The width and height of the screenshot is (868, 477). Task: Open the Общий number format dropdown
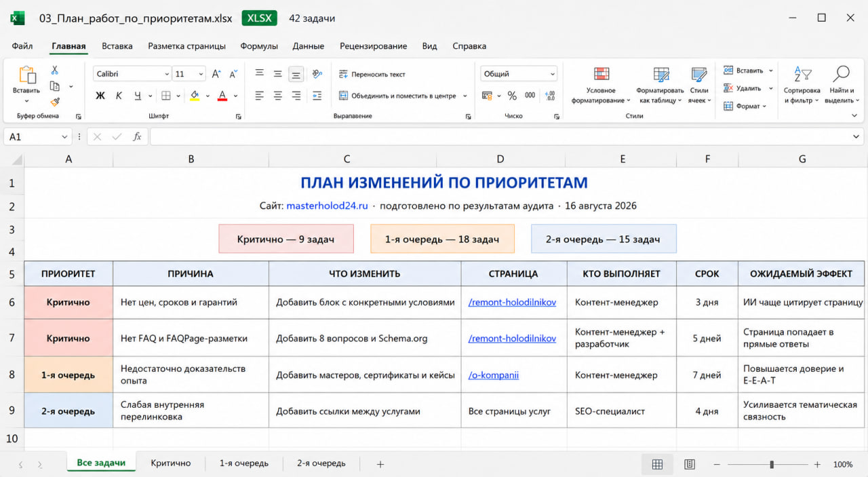(x=553, y=74)
